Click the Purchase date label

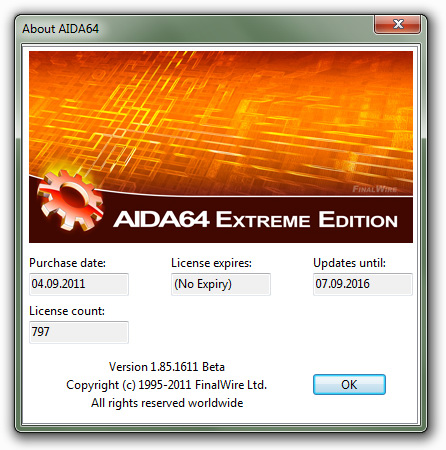[67, 263]
